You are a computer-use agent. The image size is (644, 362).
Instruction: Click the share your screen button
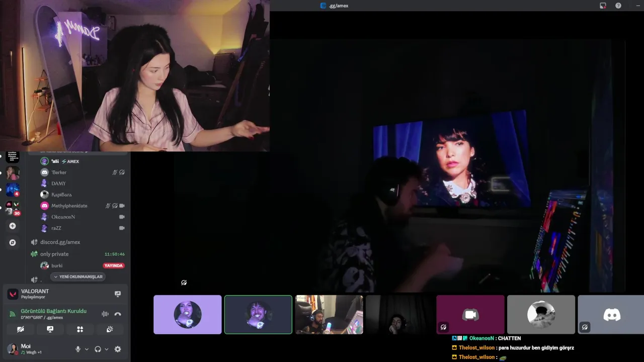click(50, 329)
